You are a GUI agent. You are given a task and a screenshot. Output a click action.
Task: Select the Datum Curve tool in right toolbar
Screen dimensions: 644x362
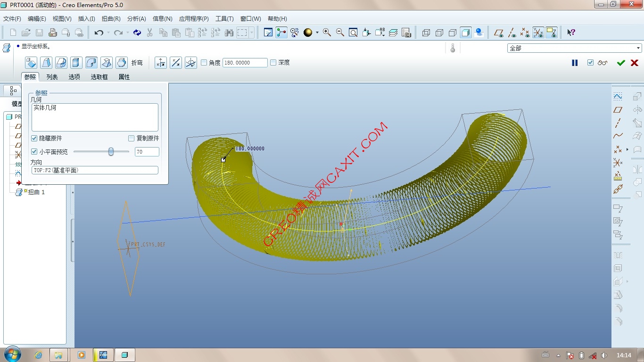point(618,136)
